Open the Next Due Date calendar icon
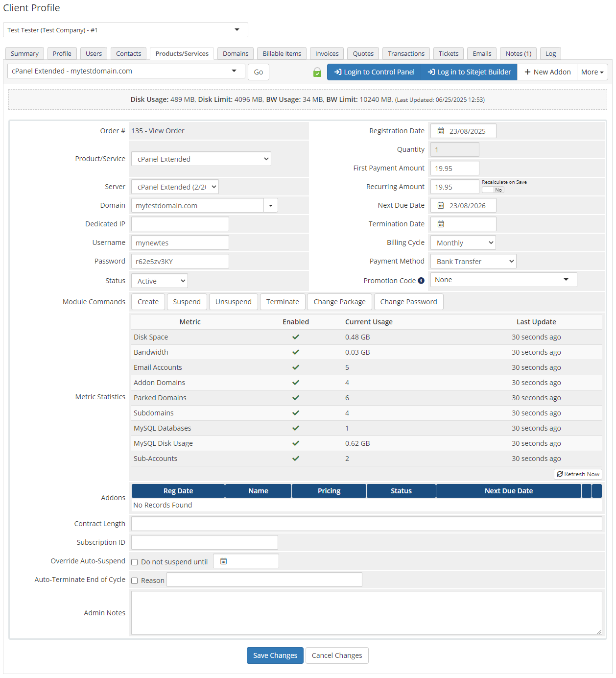The height and width of the screenshot is (678, 616). [441, 206]
